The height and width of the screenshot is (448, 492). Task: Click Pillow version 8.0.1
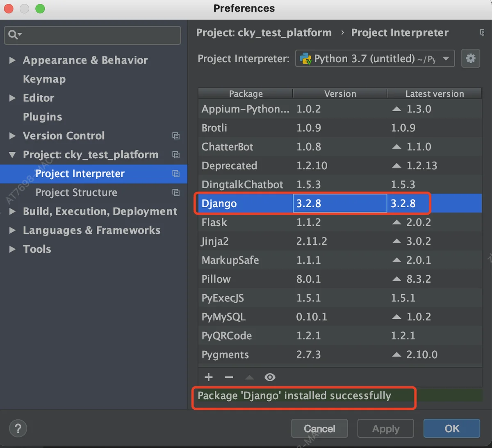coord(308,279)
